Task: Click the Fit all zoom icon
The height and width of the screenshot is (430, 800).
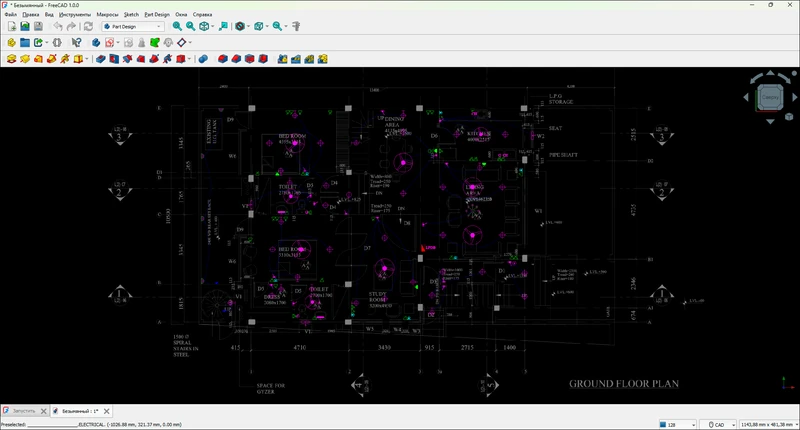Action: 176,26
